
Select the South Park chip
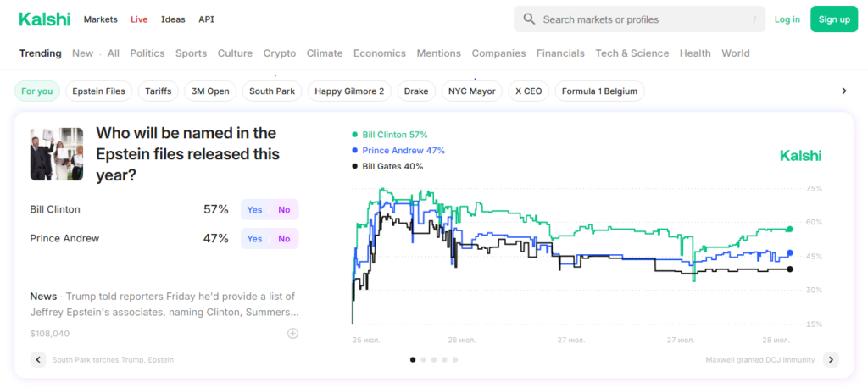pyautogui.click(x=272, y=91)
